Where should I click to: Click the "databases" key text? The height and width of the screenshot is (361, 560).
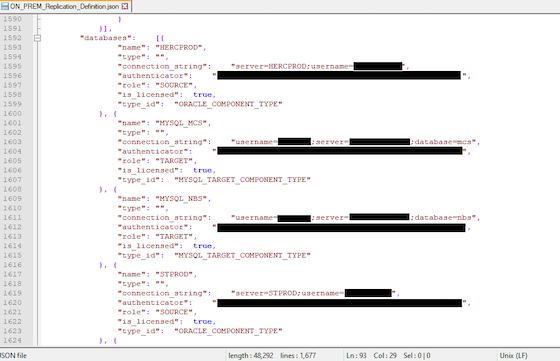[106, 38]
